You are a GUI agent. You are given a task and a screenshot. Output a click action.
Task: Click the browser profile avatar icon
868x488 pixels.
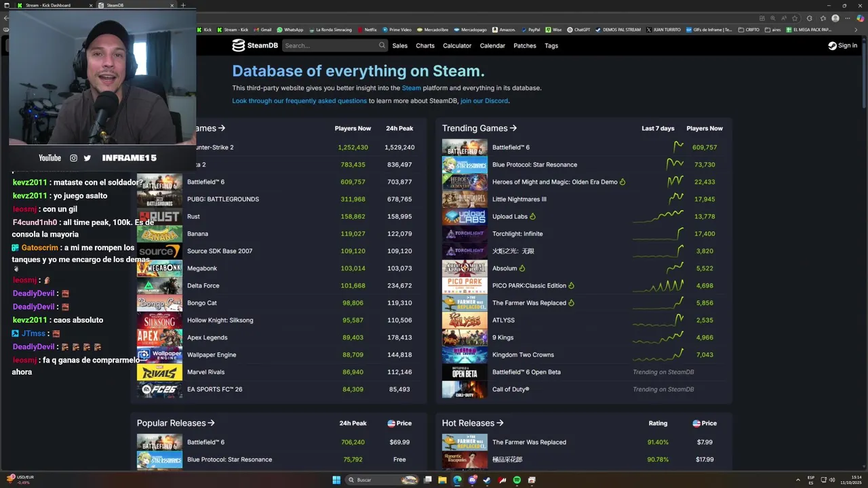[835, 18]
